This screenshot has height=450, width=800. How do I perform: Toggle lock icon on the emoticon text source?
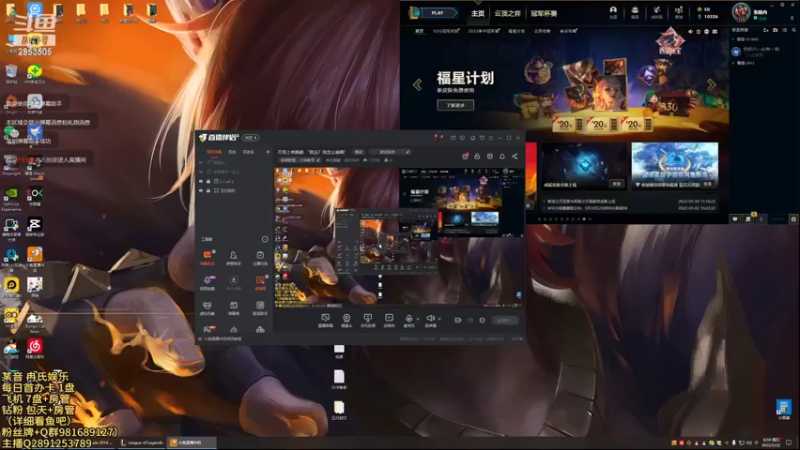pyautogui.click(x=208, y=181)
